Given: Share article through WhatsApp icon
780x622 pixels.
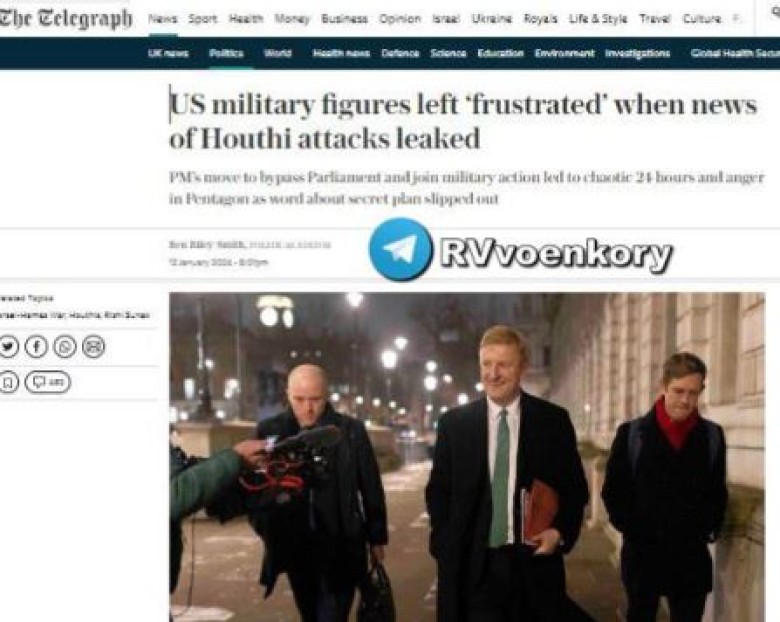Looking at the screenshot, I should pos(65,347).
